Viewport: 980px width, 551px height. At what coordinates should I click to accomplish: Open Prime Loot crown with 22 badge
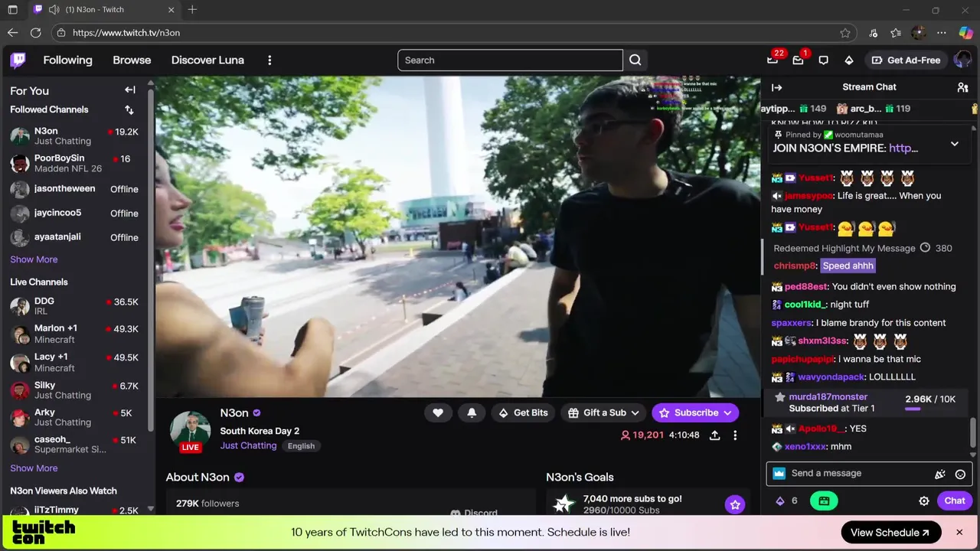[773, 60]
